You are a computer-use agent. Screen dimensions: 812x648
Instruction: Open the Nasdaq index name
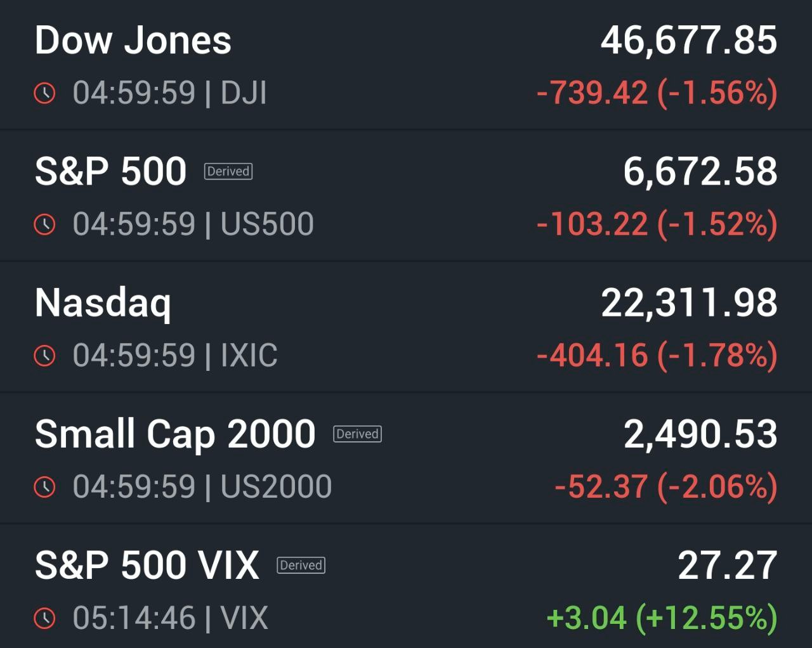(103, 303)
